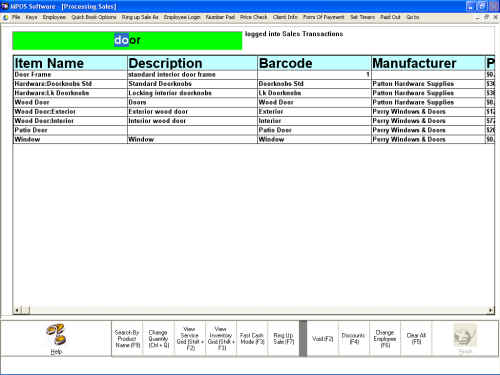This screenshot has height=375, width=500.
Task: Click the right arrow of the horizontal scrollbar
Action: (491, 310)
